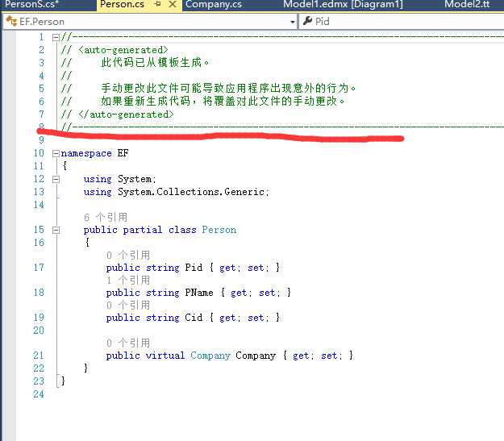Screen dimensions: 504x441
Task: Switch to the Model2.tt tab
Action: [467, 5]
